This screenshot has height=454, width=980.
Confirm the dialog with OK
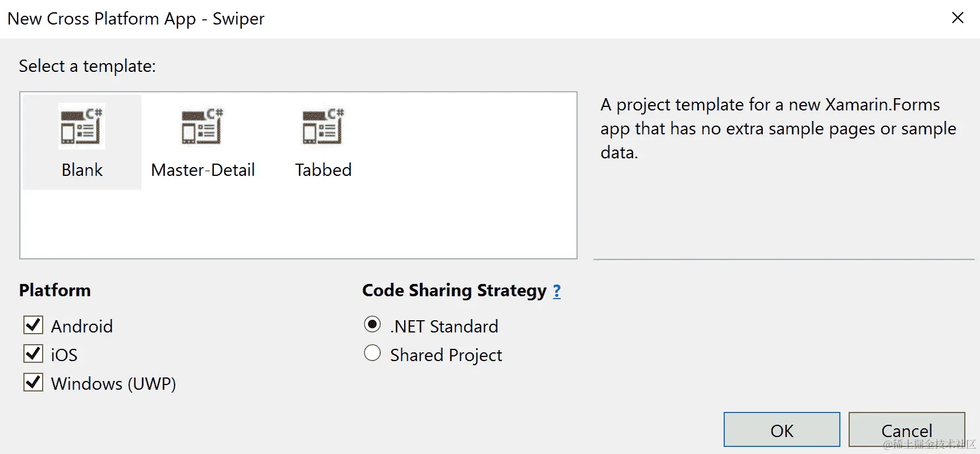[781, 430]
